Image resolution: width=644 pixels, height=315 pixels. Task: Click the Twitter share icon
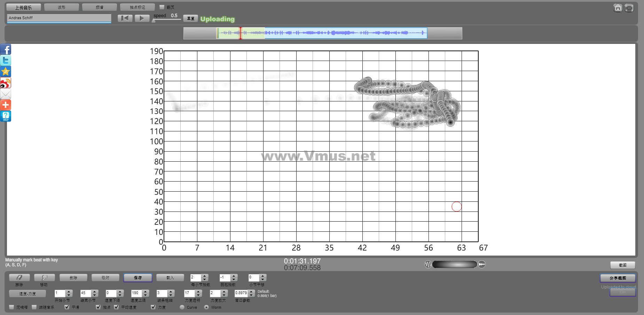click(6, 61)
